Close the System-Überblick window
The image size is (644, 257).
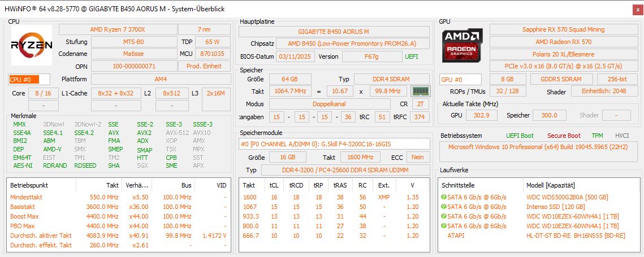pyautogui.click(x=638, y=9)
